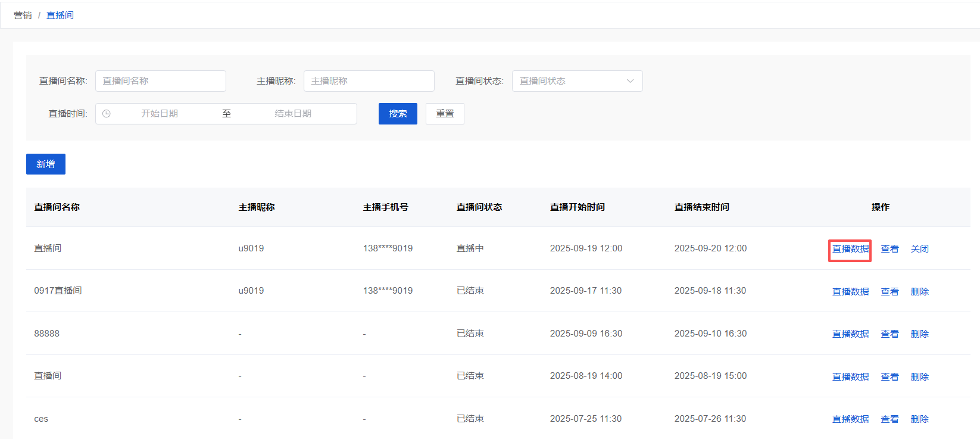Click 查看 for room 88888
Viewport: 980px width, 439px height.
pos(890,334)
